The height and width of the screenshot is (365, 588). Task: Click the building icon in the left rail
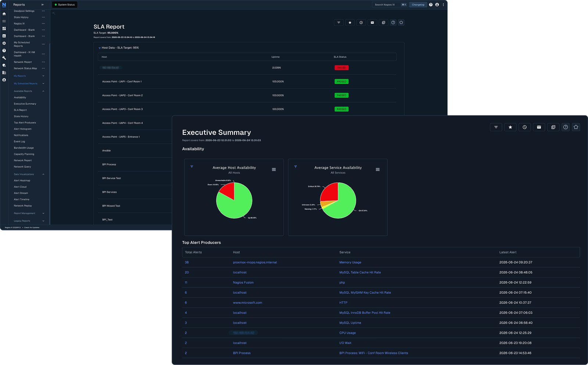[x=4, y=72]
